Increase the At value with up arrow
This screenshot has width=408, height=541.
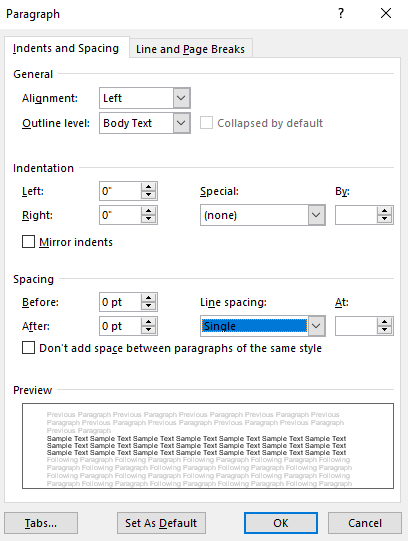(x=385, y=322)
